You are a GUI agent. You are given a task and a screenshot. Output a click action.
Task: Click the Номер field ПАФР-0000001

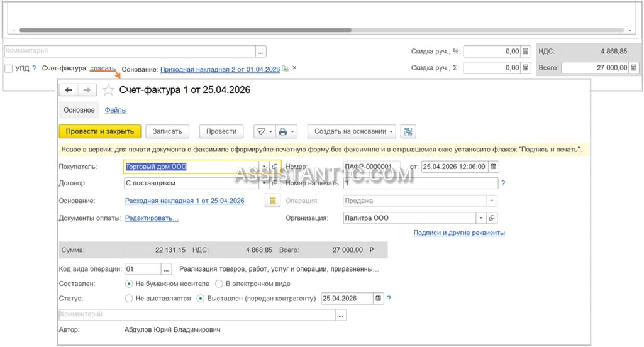371,167
